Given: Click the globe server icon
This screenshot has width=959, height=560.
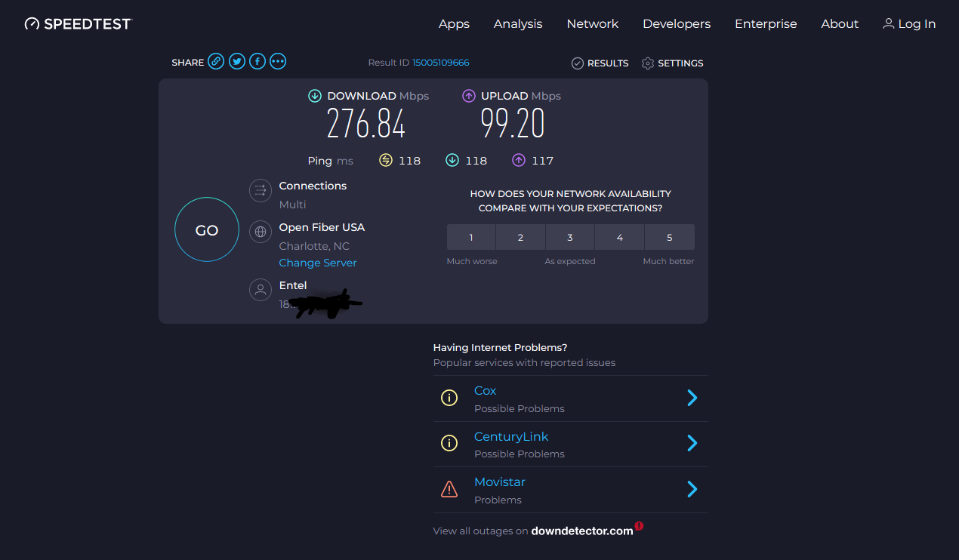Looking at the screenshot, I should click(x=261, y=232).
